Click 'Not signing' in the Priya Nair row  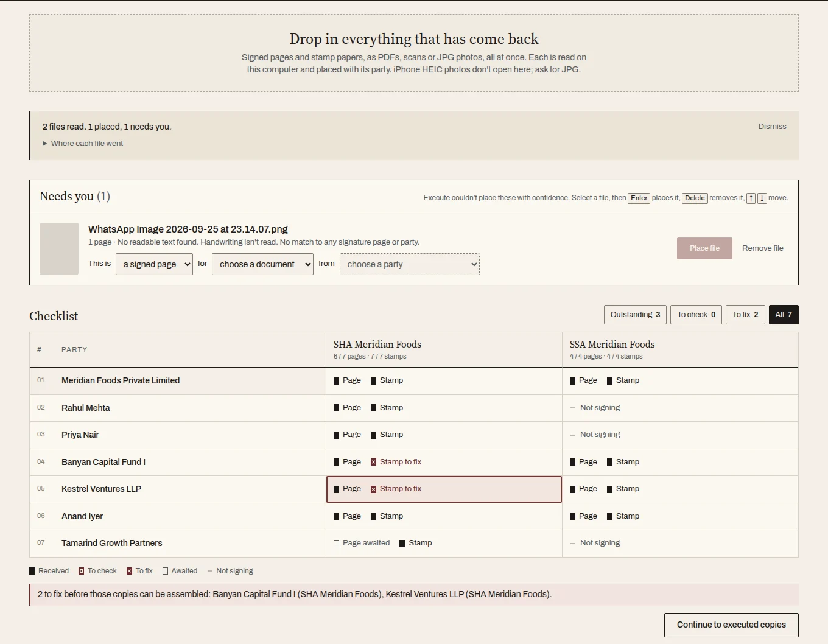point(600,435)
